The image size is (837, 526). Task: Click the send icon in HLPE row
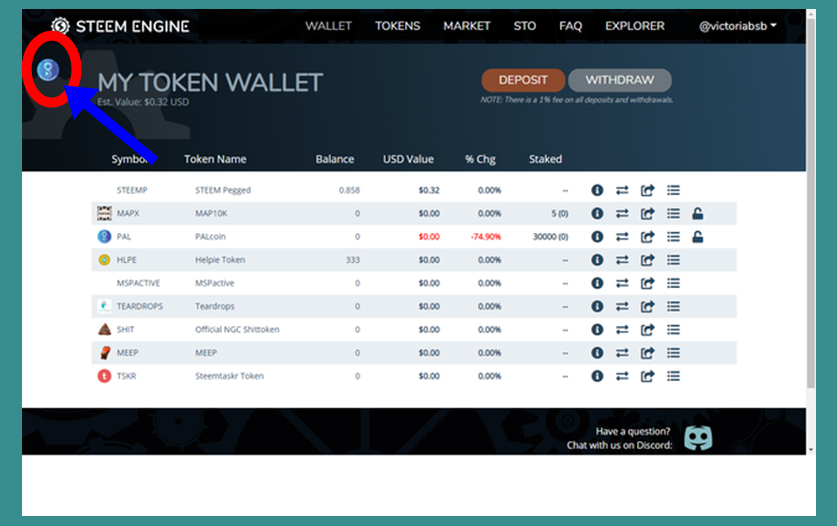(648, 260)
